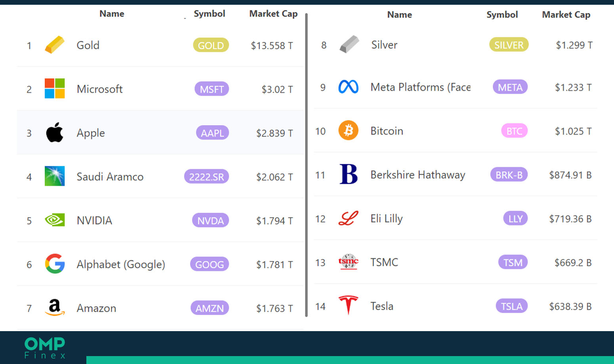Click the Eli Lilly script logo
The width and height of the screenshot is (614, 364).
click(x=348, y=218)
